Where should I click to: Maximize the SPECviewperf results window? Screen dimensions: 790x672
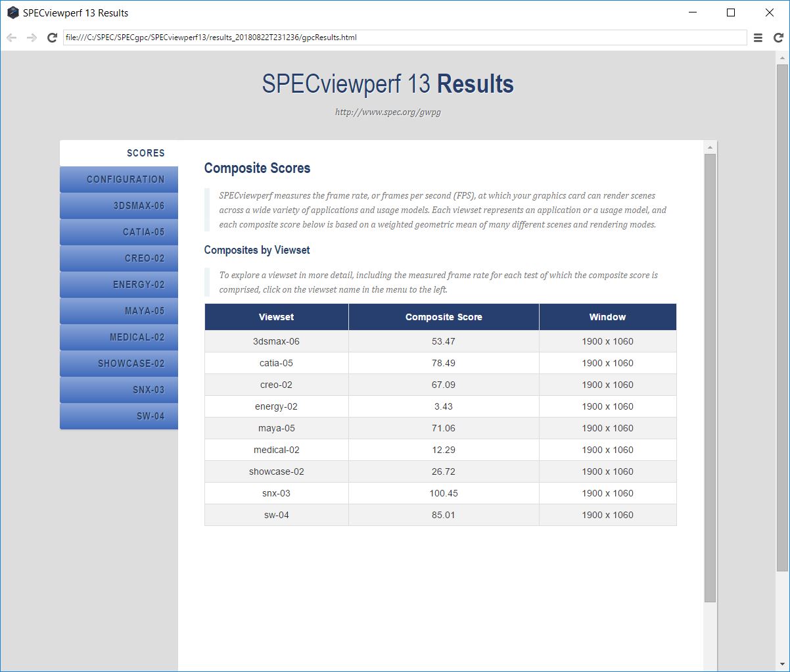point(731,12)
